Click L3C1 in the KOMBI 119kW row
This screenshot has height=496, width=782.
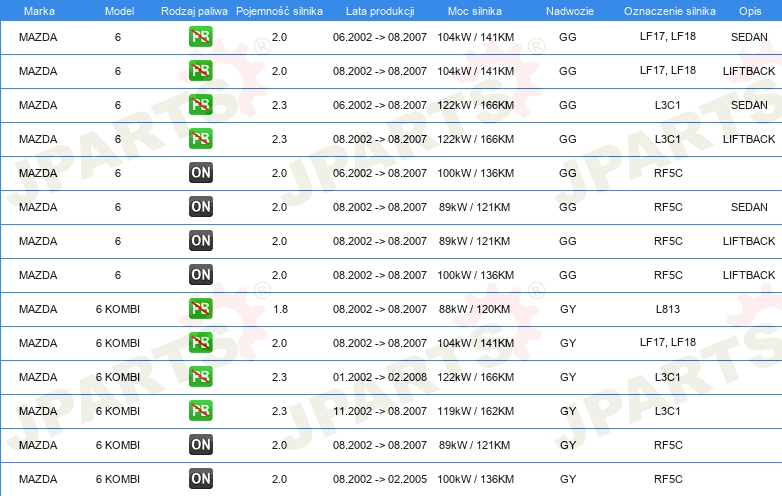coord(668,411)
